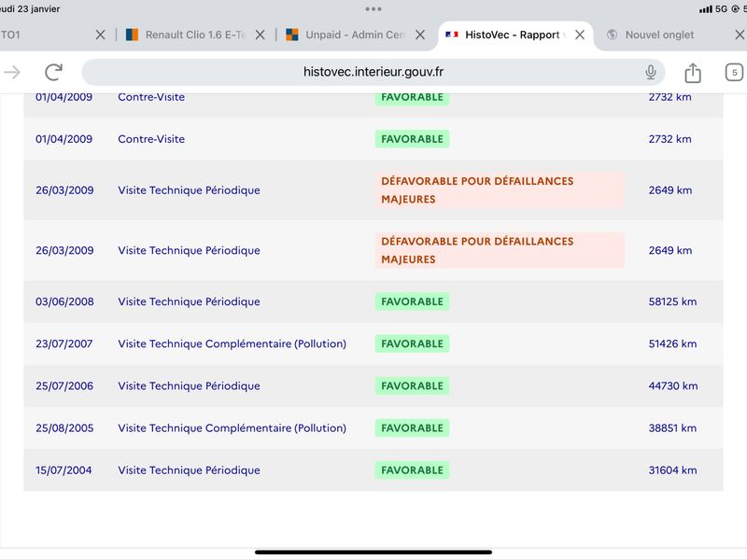This screenshot has height=560, width=747.
Task: Tap the histovec.interieur.gouv.fr address field
Action: [x=373, y=73]
